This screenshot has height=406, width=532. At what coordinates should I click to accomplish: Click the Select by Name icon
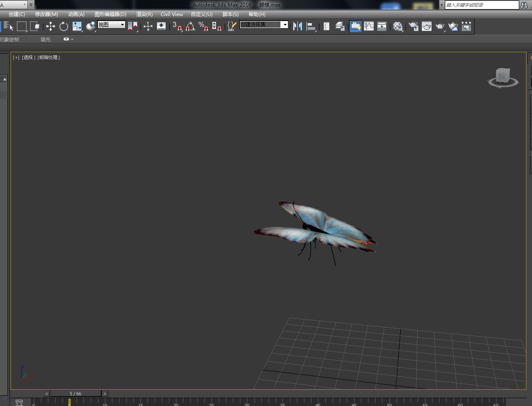click(x=8, y=26)
